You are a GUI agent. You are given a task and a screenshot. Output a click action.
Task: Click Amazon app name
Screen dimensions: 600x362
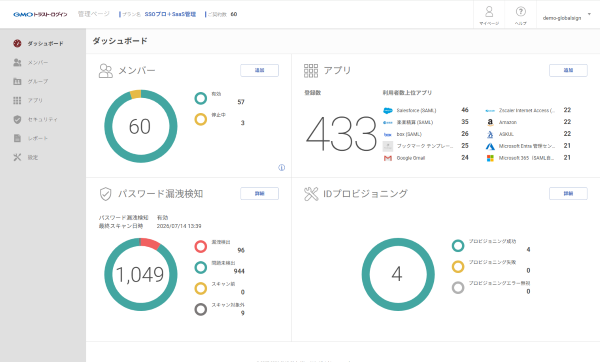pos(508,122)
